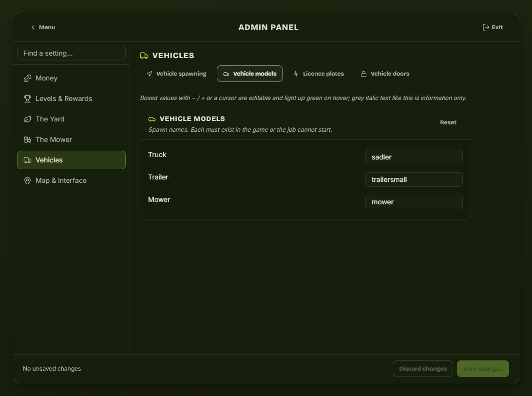Click the exit door icon at top right
The width and height of the screenshot is (532, 396).
(x=486, y=27)
